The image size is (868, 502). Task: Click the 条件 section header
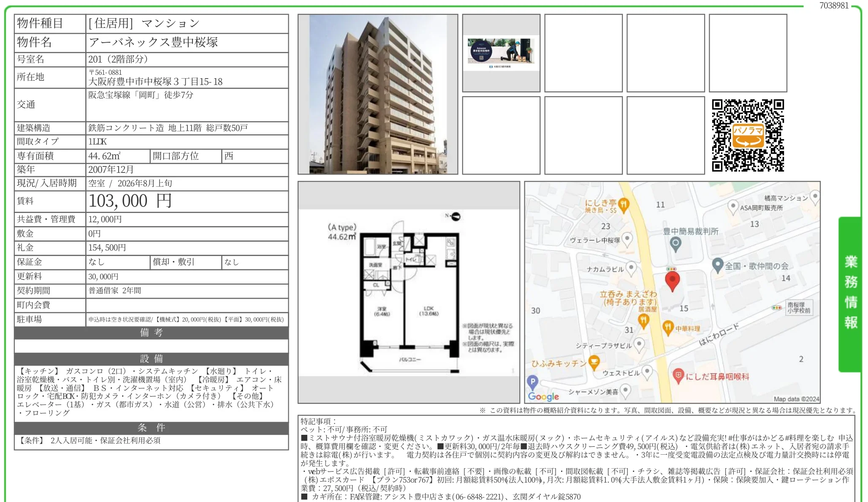(151, 428)
